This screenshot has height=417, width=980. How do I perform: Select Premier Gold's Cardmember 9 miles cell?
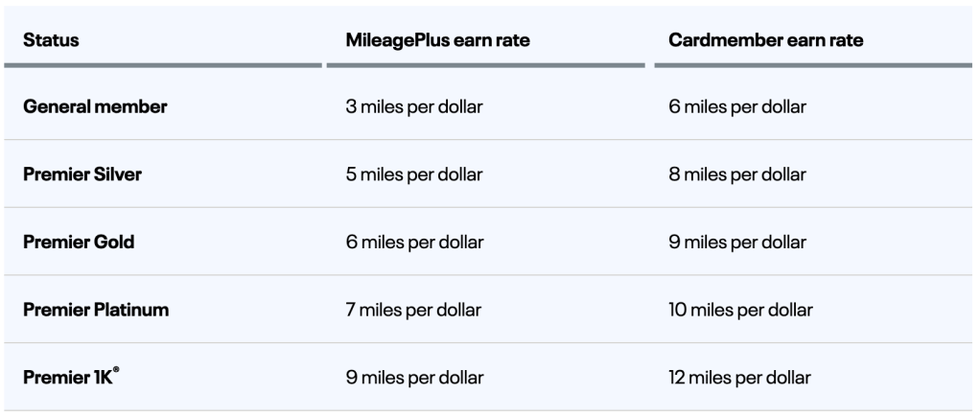tap(736, 243)
